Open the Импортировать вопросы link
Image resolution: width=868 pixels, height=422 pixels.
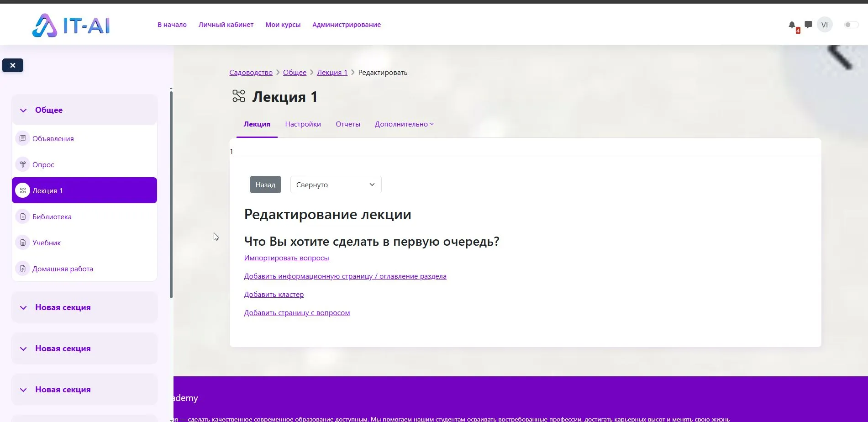tap(286, 258)
